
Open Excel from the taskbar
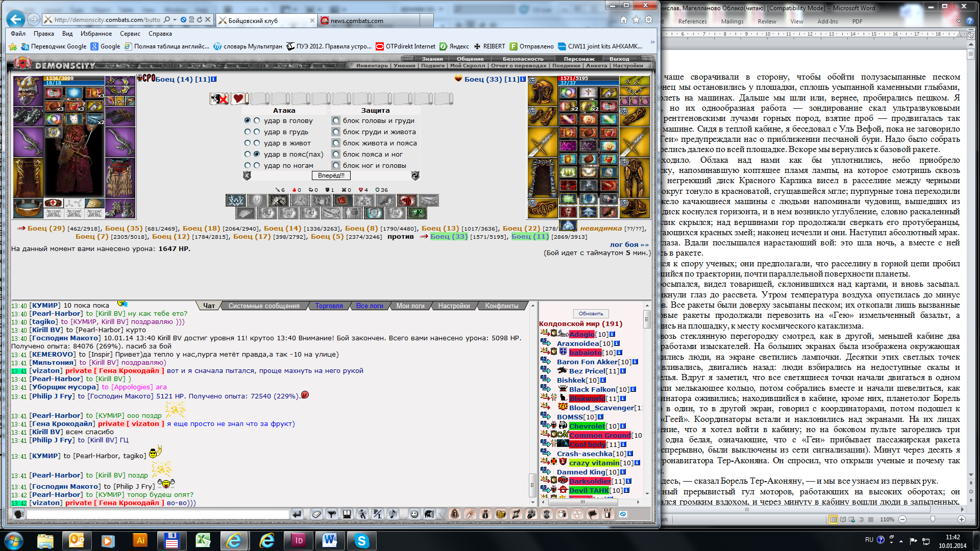point(203,540)
